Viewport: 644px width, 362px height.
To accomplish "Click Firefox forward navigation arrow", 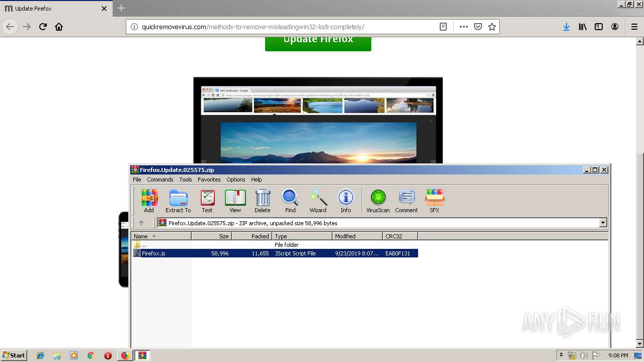I will click(27, 27).
